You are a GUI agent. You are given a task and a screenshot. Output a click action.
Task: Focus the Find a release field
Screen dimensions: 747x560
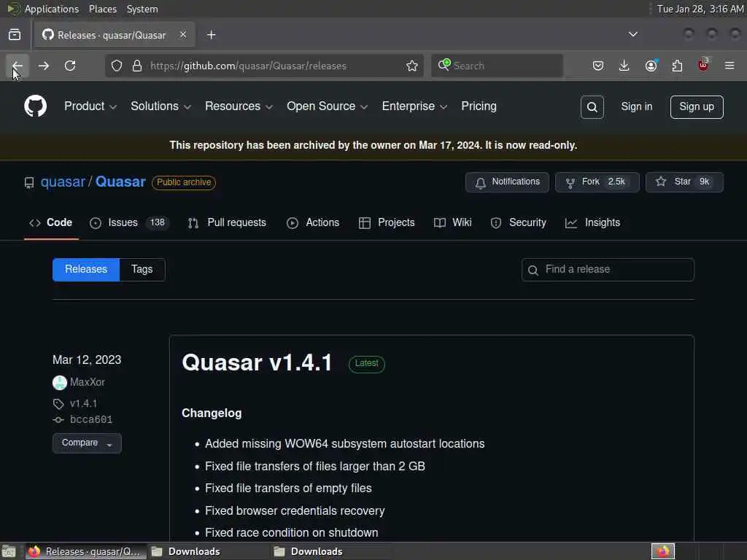click(x=608, y=270)
